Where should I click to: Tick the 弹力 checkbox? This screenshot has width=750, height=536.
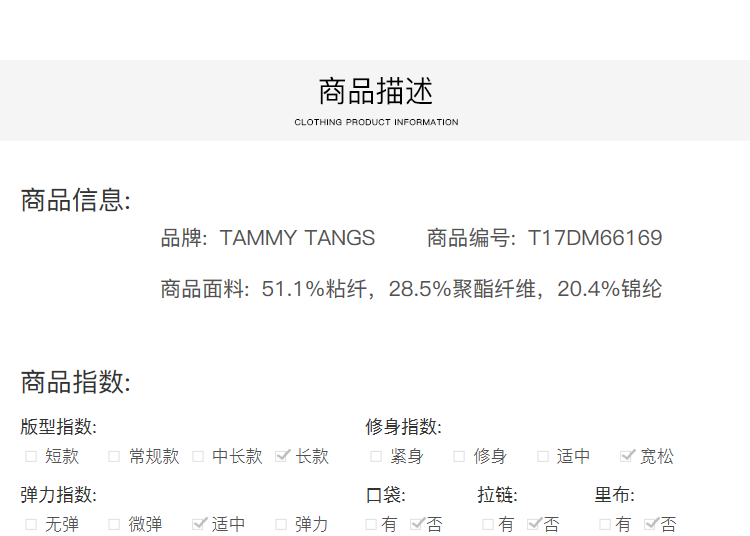tap(282, 523)
